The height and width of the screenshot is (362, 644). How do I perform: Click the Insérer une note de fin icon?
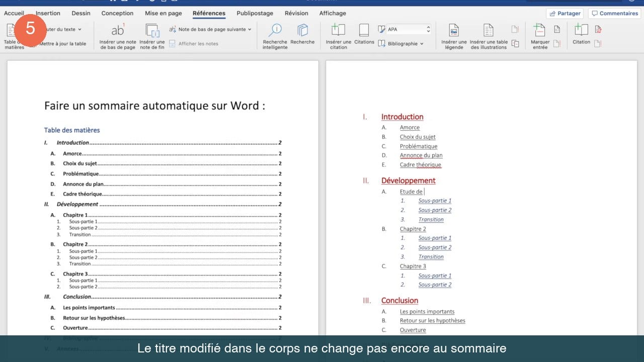pos(152,30)
